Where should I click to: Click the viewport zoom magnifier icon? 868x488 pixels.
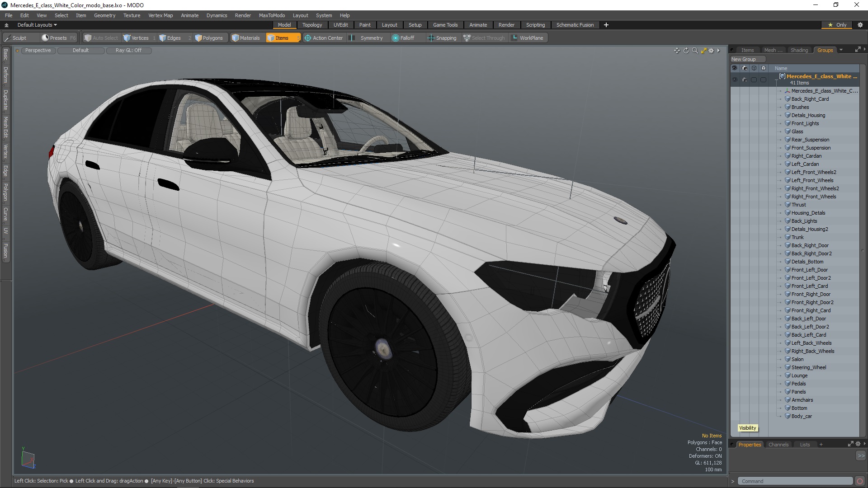[x=695, y=51]
